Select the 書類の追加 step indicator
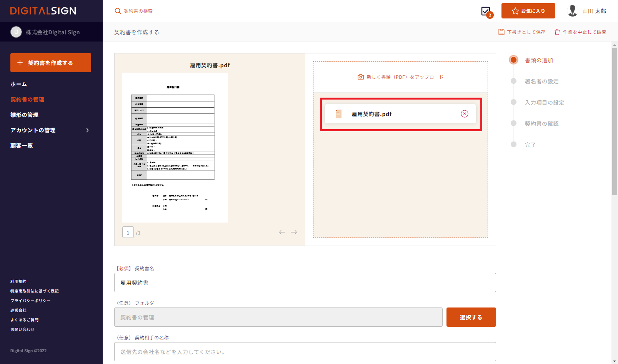This screenshot has width=618, height=364. (x=513, y=60)
